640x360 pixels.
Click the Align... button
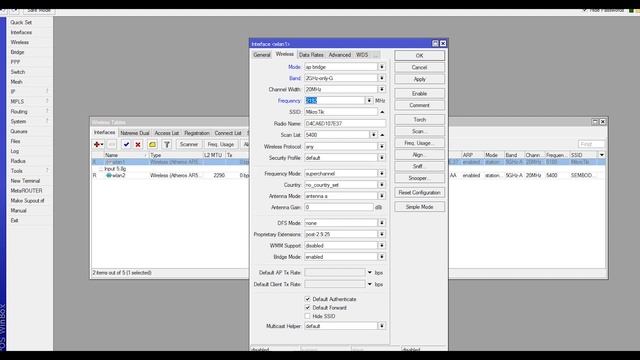pyautogui.click(x=420, y=155)
